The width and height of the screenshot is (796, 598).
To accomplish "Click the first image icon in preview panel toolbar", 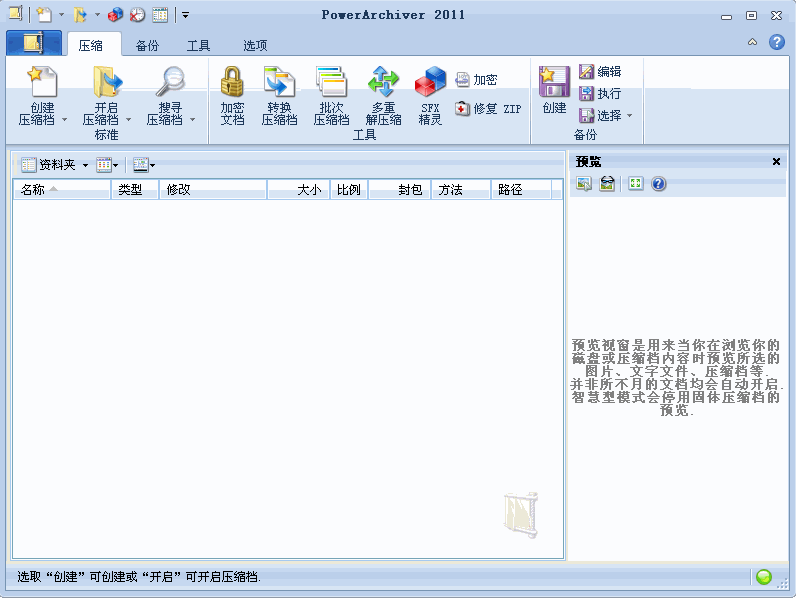I will tap(584, 183).
